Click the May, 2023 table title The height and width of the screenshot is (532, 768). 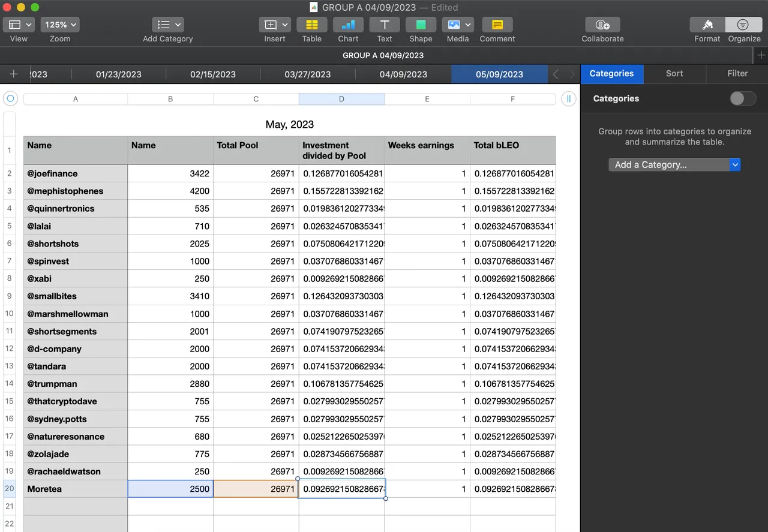[x=290, y=125]
